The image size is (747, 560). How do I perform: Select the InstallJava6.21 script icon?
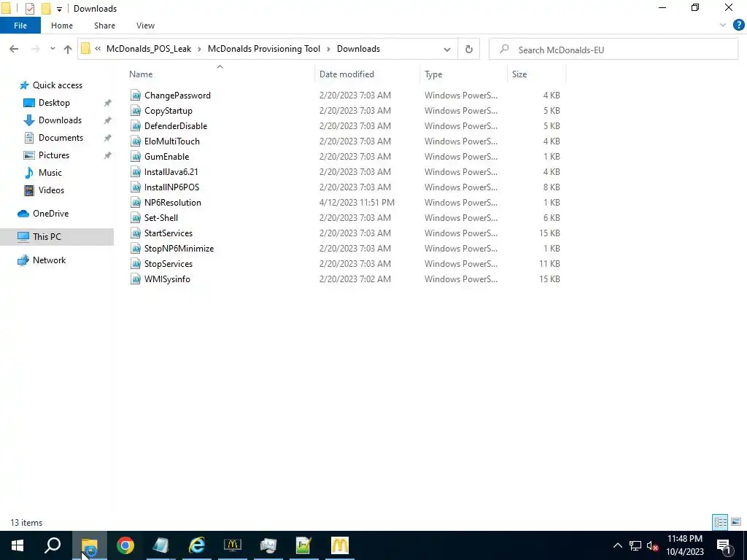point(136,172)
